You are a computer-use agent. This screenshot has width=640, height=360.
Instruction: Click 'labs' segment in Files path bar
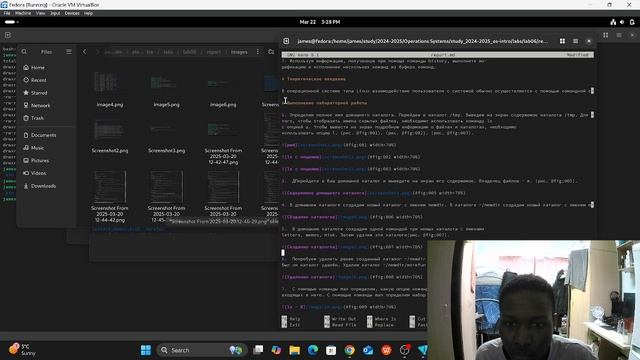[168, 52]
